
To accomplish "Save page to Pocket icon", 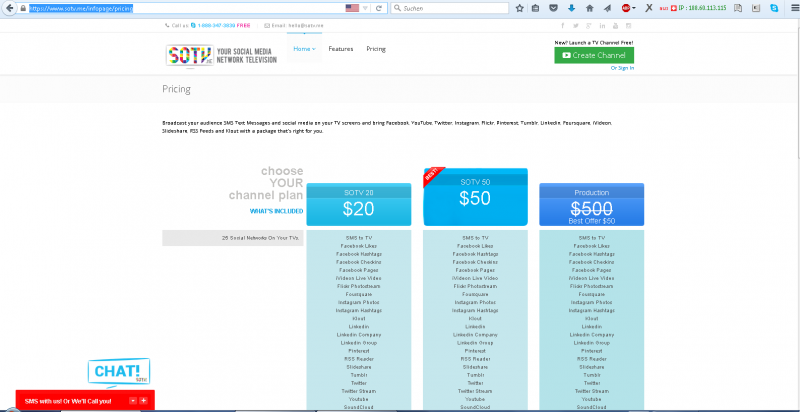I will click(553, 8).
